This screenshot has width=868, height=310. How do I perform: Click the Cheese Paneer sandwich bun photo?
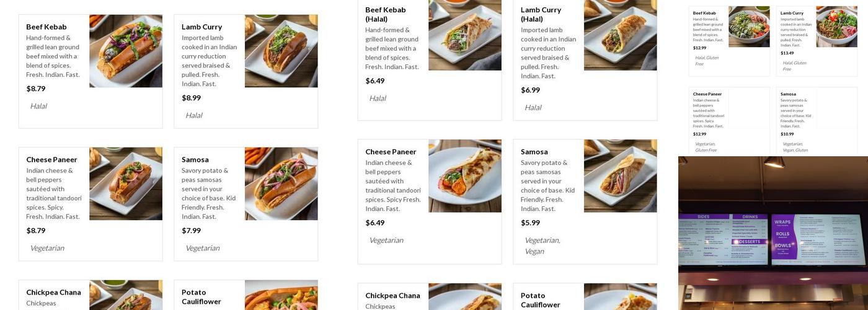click(126, 184)
